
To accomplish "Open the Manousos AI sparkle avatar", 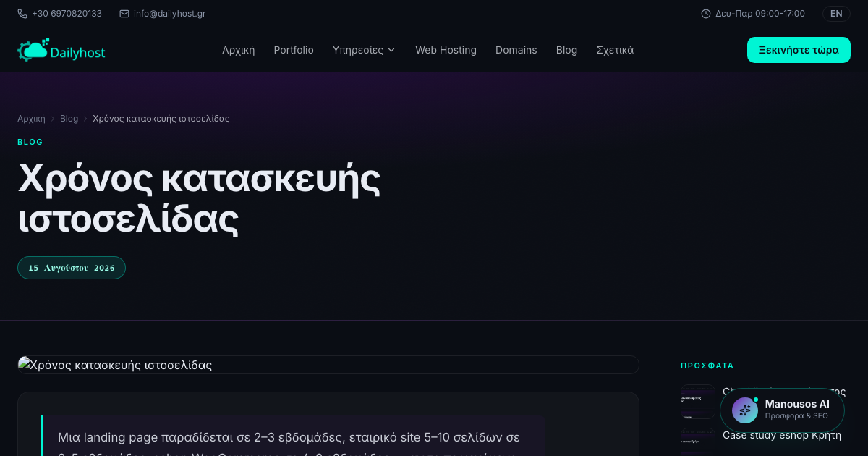I will 744,410.
